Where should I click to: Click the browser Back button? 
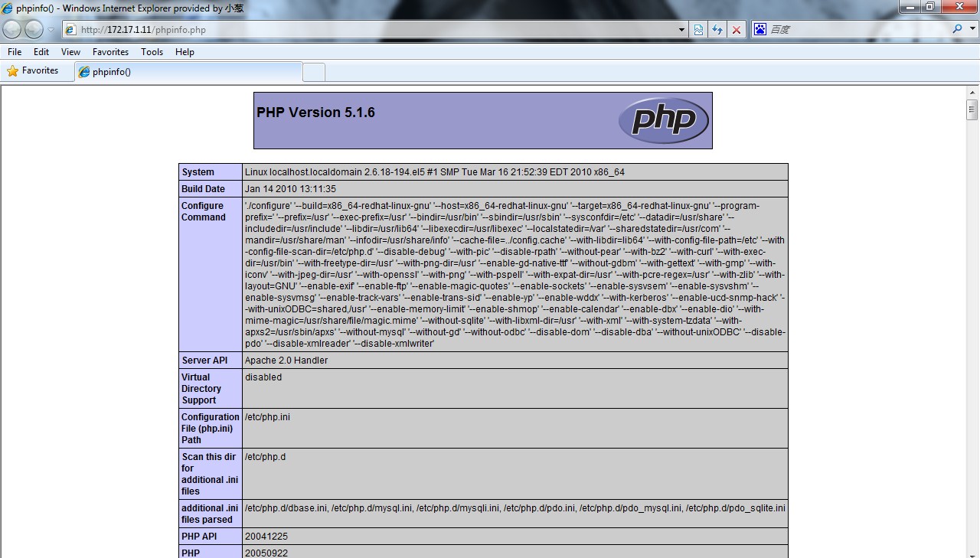tap(12, 29)
